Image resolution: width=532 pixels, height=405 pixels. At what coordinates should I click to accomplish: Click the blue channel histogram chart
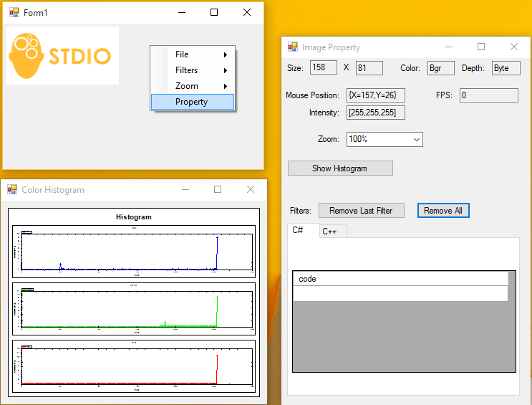click(x=134, y=252)
